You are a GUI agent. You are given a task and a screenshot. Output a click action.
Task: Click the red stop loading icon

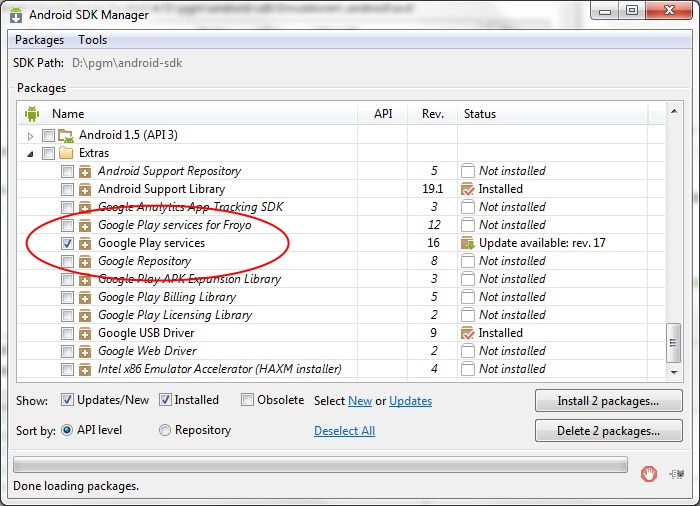coord(649,474)
